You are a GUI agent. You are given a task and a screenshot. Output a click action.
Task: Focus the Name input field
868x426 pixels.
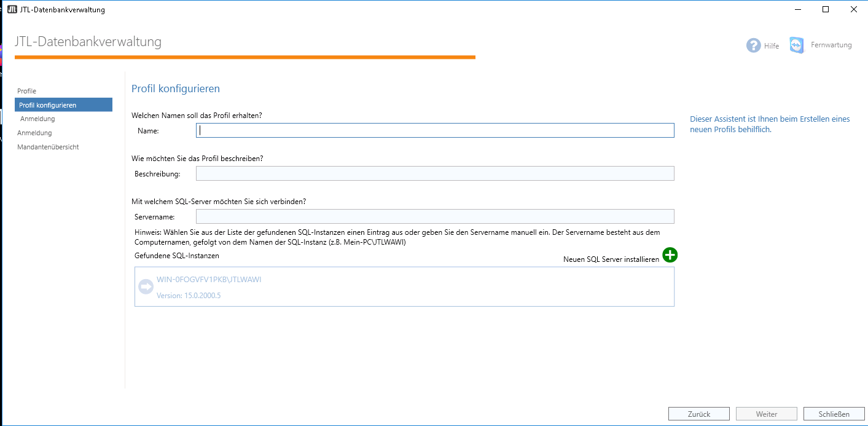tap(435, 130)
